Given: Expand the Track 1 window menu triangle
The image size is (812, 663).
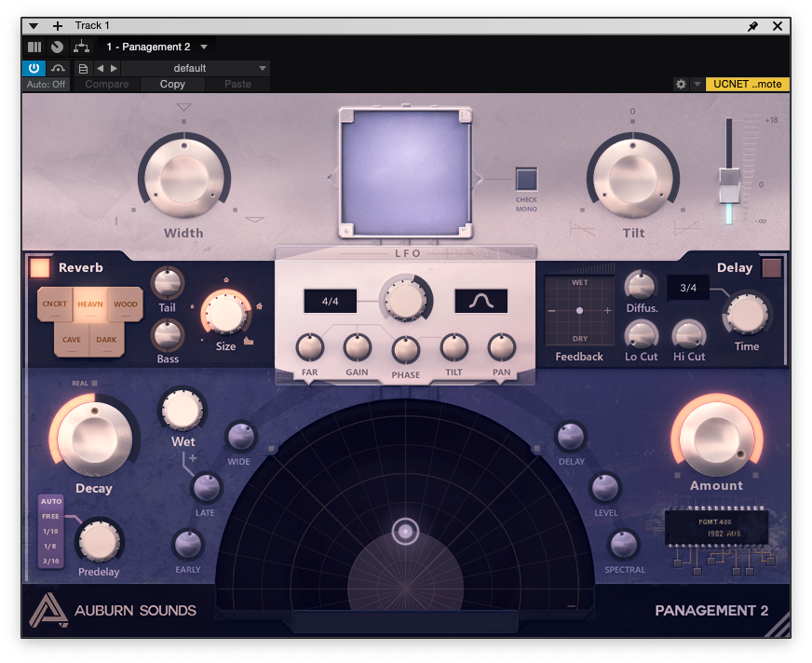Looking at the screenshot, I should [x=34, y=26].
